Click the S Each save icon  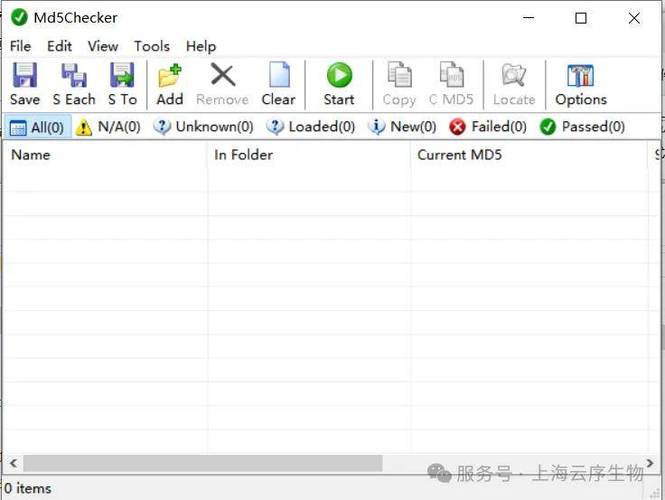pyautogui.click(x=74, y=77)
